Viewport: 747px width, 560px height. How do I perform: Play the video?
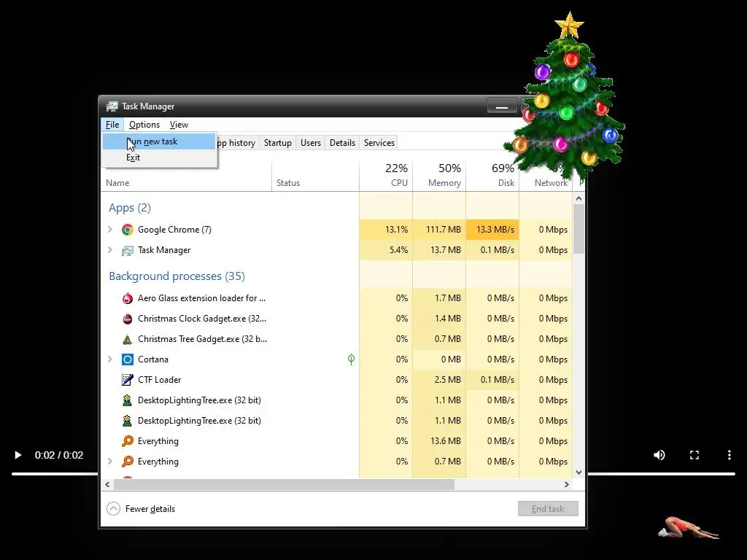click(18, 455)
